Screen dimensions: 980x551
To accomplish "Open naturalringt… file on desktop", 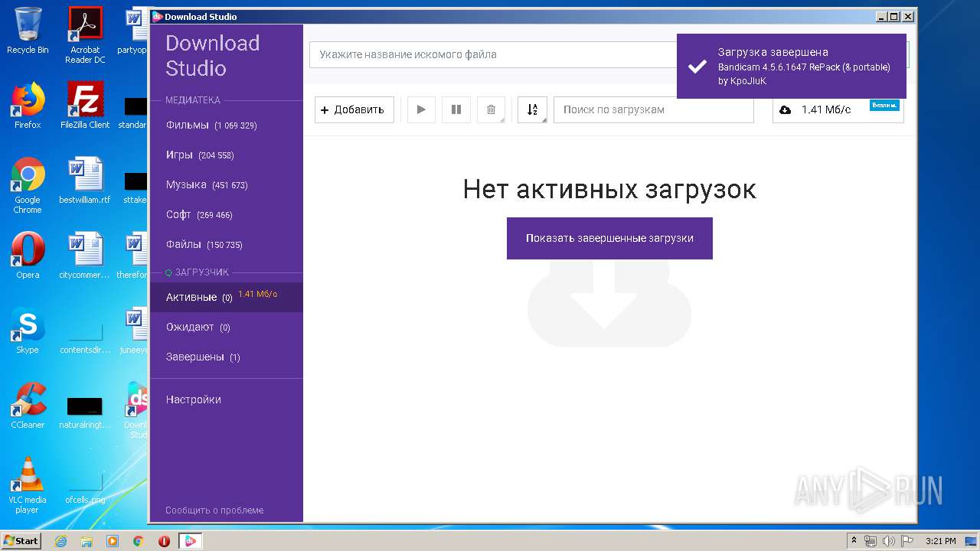I will click(85, 412).
